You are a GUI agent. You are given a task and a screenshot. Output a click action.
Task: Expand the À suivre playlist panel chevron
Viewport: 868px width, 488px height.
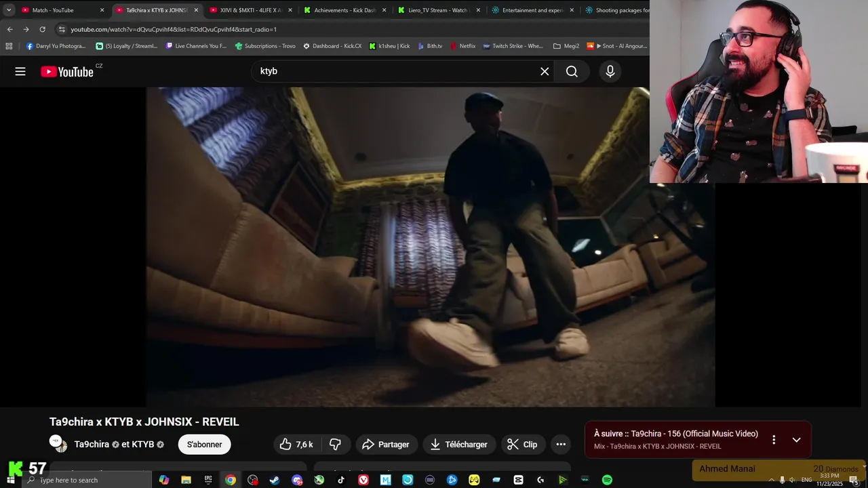click(797, 440)
